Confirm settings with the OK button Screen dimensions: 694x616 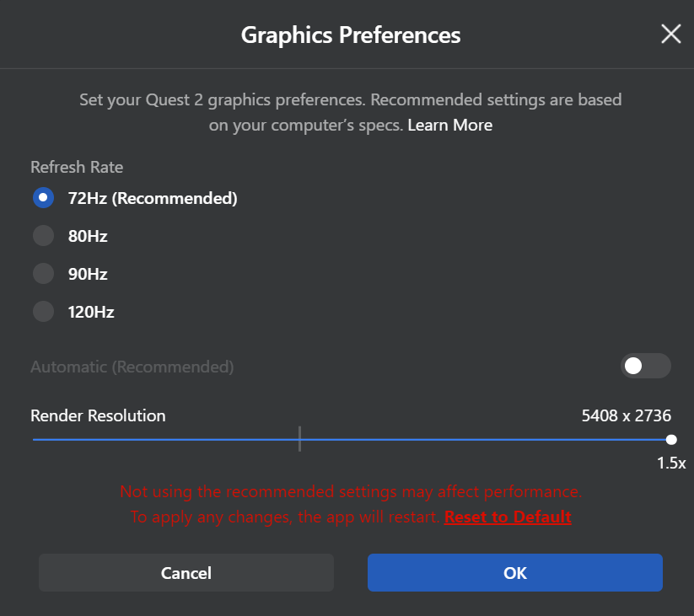tap(514, 573)
